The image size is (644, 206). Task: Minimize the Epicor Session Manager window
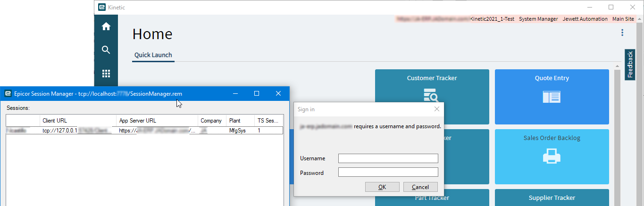(x=235, y=93)
